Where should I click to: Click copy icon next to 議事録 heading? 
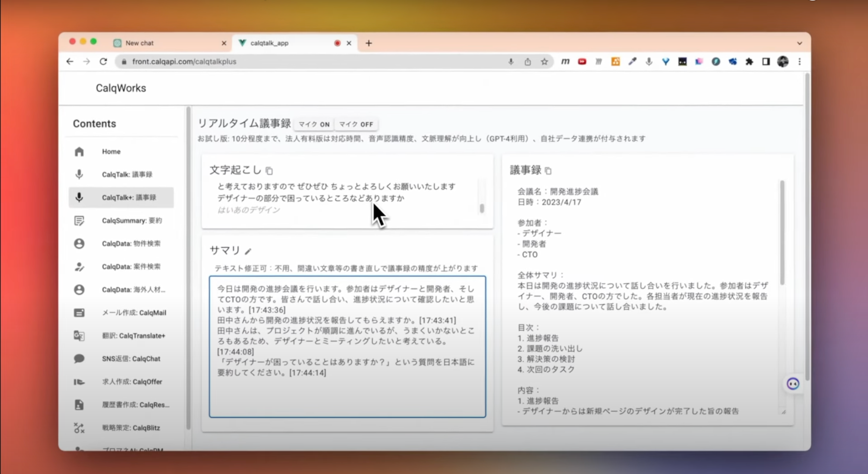[548, 171]
